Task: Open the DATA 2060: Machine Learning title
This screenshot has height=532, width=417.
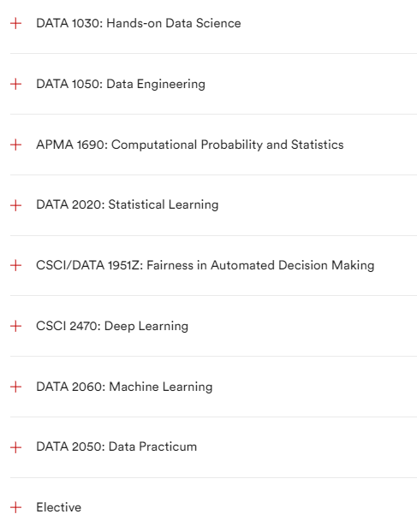Action: pos(124,387)
